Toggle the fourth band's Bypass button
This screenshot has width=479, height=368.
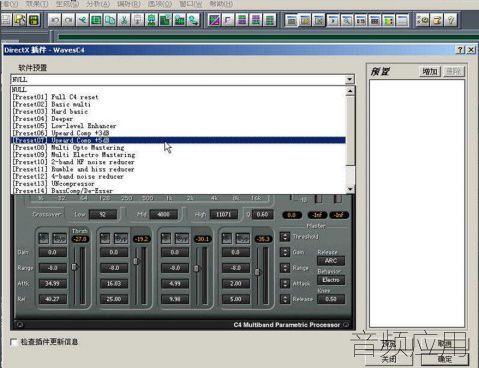pos(242,238)
